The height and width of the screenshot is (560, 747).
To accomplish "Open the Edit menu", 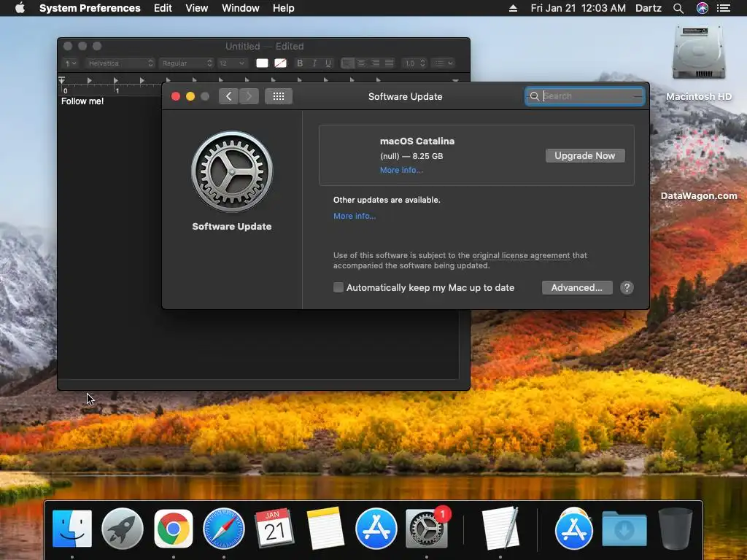I will (163, 8).
